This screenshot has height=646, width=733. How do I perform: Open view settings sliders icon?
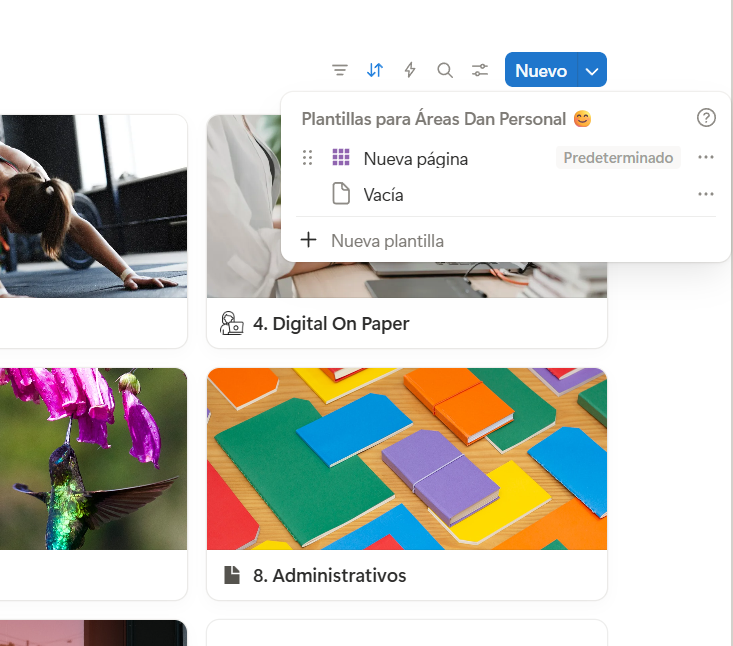coord(480,70)
